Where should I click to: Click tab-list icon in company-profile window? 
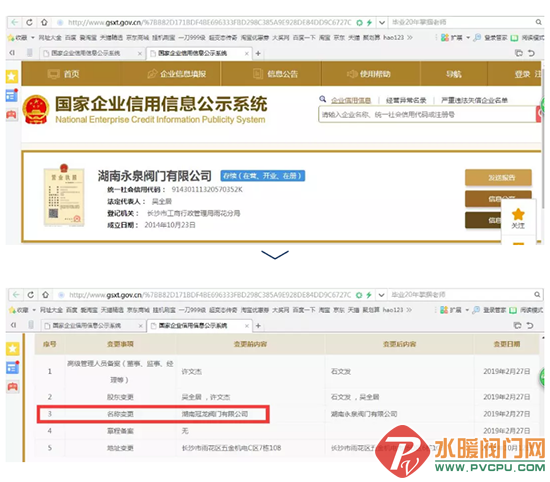(519, 53)
